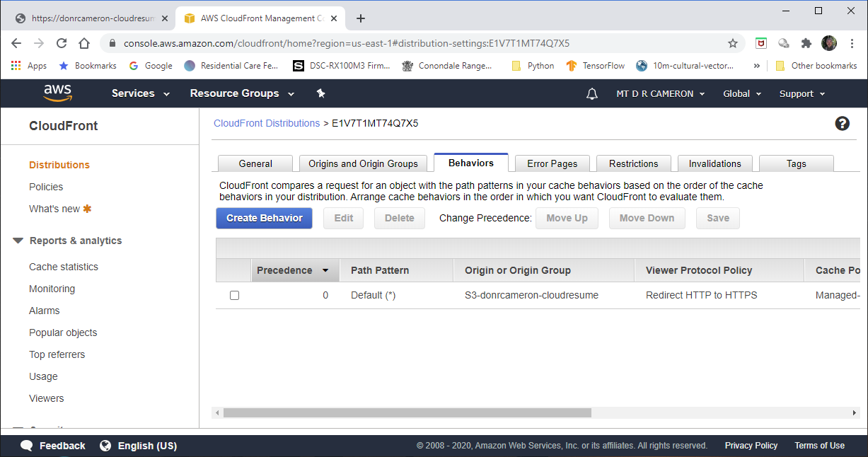The width and height of the screenshot is (868, 457).
Task: Open the Privacy Policy link
Action: click(x=751, y=446)
